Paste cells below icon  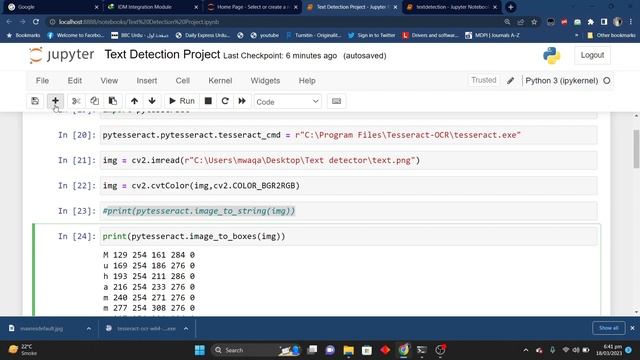[x=113, y=101]
